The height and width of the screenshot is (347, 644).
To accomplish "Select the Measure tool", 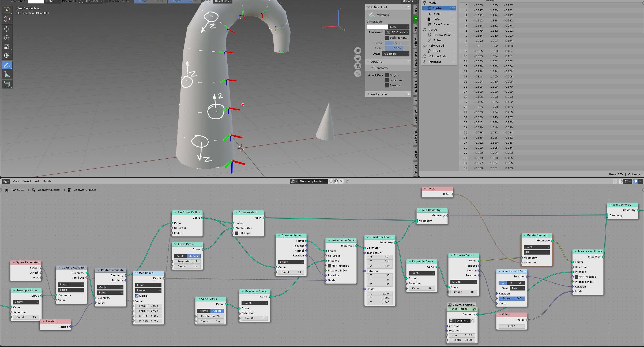I will 7,74.
